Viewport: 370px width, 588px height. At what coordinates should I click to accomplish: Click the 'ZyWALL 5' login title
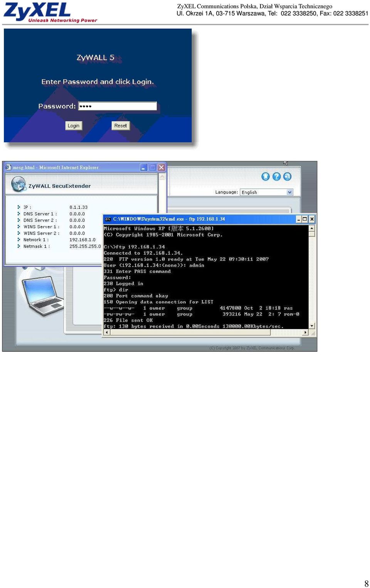coord(96,57)
